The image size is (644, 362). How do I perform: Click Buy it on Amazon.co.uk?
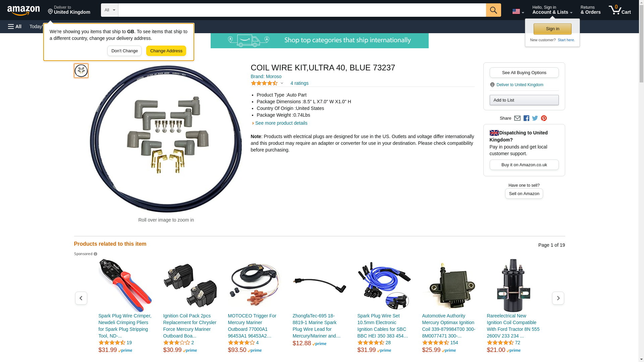pyautogui.click(x=524, y=165)
